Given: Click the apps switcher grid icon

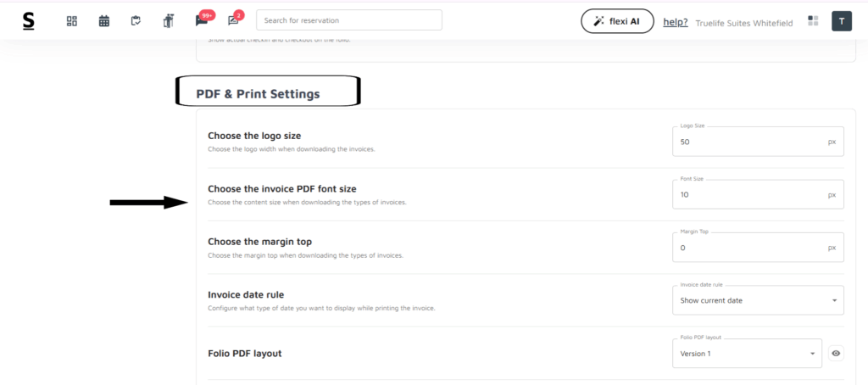Looking at the screenshot, I should 813,21.
